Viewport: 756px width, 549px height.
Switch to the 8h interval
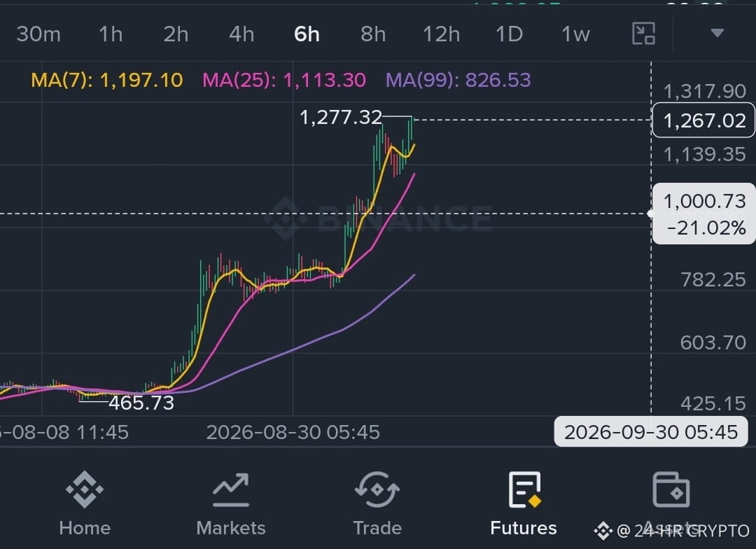click(373, 34)
